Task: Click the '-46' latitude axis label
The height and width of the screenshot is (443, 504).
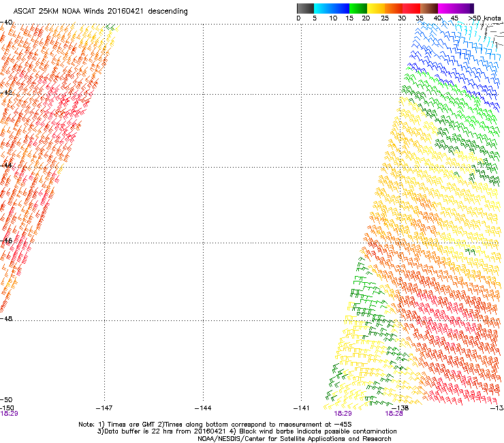Action: click(6, 241)
